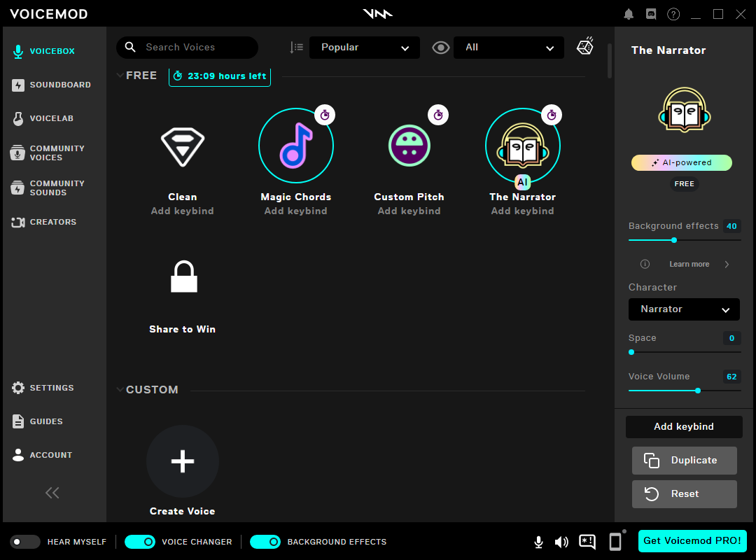Click the speaker volume icon in bottom bar
The height and width of the screenshot is (560, 756).
pyautogui.click(x=561, y=542)
